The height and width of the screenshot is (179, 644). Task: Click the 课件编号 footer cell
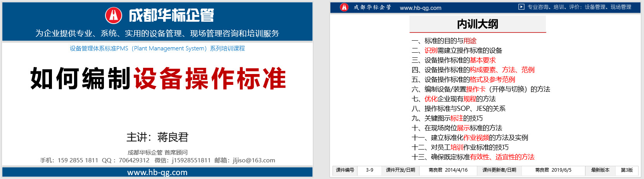click(345, 170)
